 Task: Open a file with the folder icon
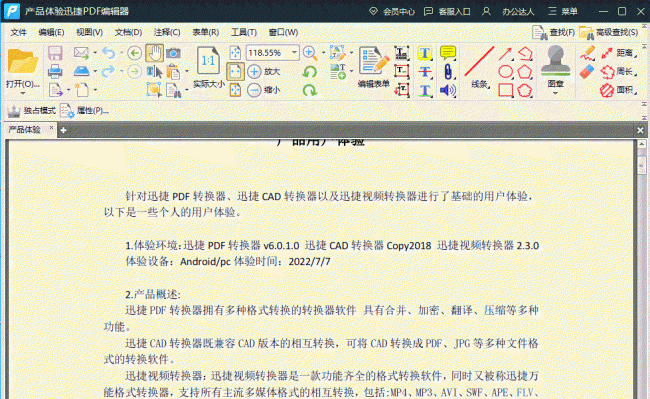[x=22, y=61]
